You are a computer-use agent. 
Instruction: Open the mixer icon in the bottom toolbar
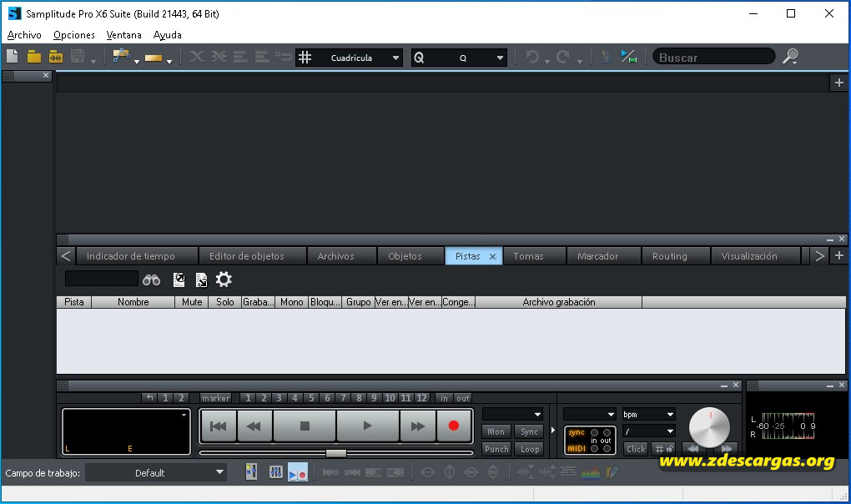coord(251,472)
